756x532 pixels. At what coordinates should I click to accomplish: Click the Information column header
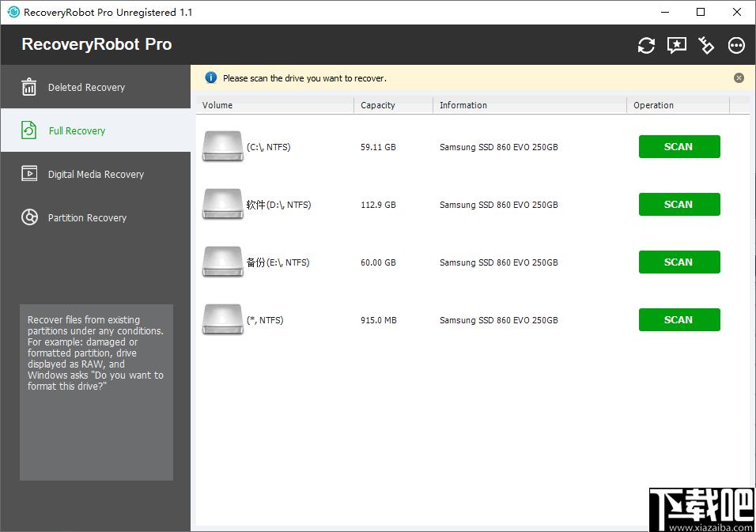[530, 105]
